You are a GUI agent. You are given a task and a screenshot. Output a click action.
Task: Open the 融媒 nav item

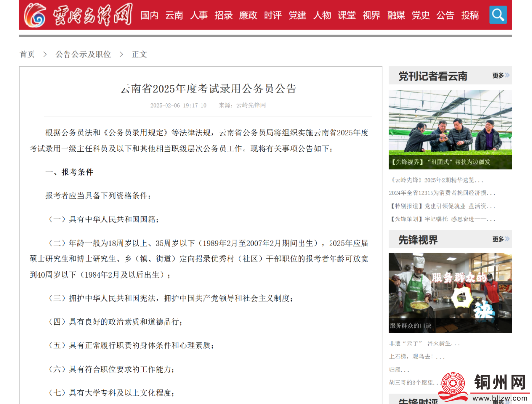coord(396,15)
